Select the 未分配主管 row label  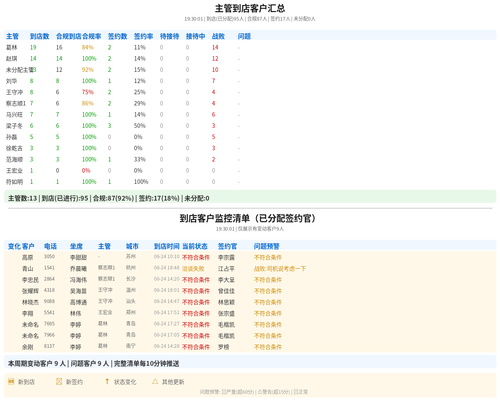[20, 70]
